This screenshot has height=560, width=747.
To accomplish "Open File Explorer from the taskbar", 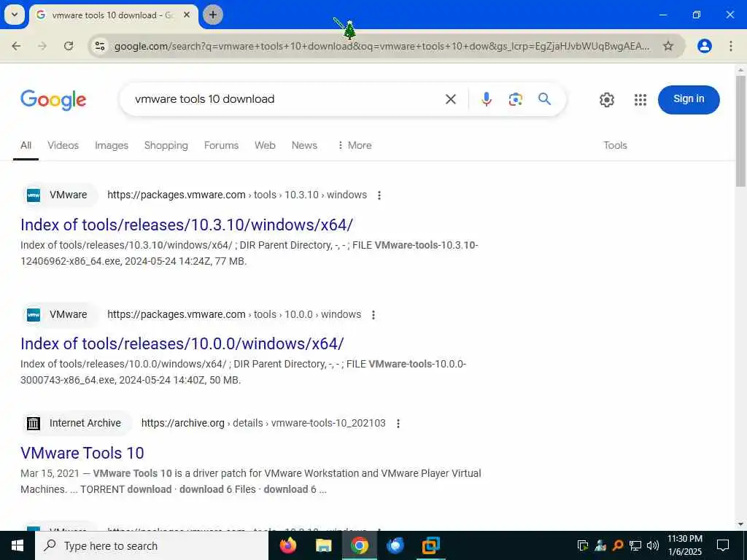I will click(323, 545).
